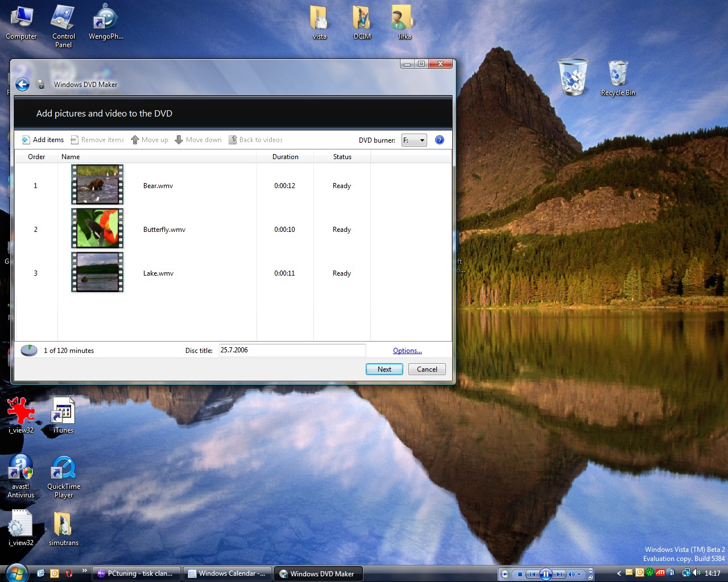Switch to Windows Calendar taskbar button

(227, 573)
